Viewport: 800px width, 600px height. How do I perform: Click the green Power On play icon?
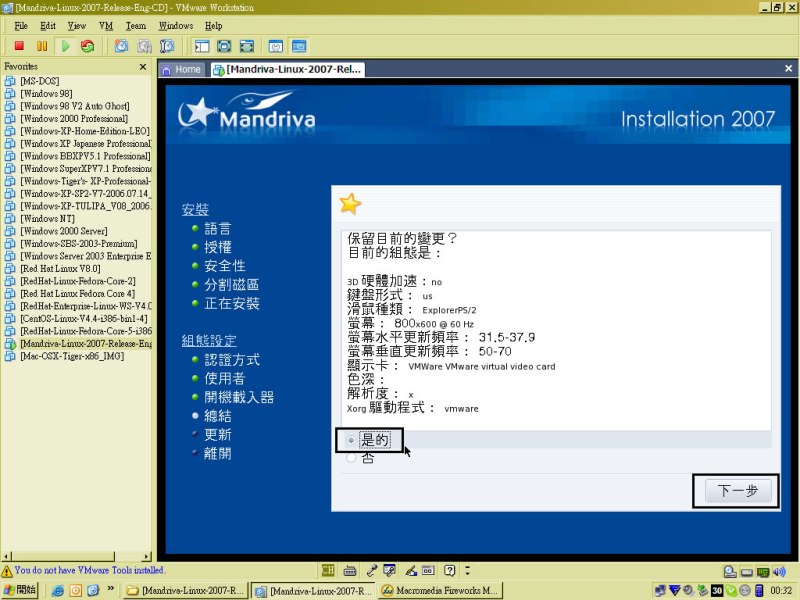(x=65, y=46)
